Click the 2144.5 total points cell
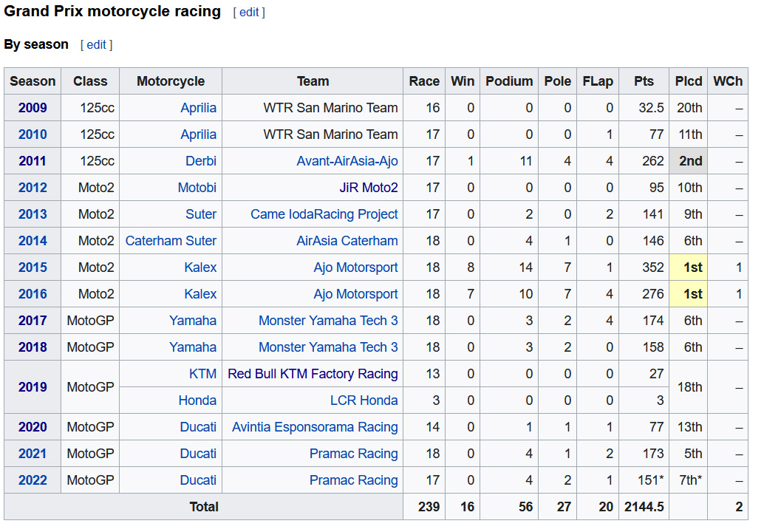Screen dimensions: 764x532 click(x=644, y=507)
